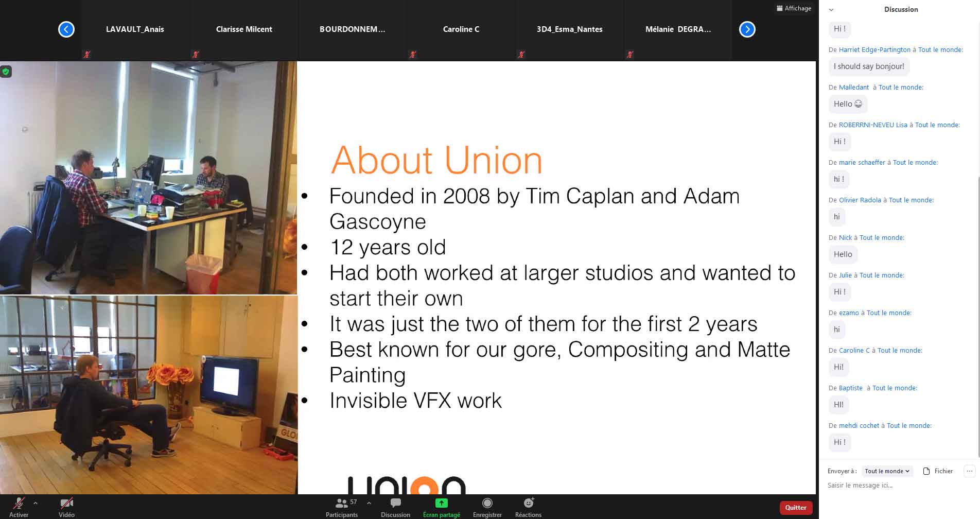
Task: Click muted mic icon on Mélanie DEGRA tile
Action: (x=630, y=54)
